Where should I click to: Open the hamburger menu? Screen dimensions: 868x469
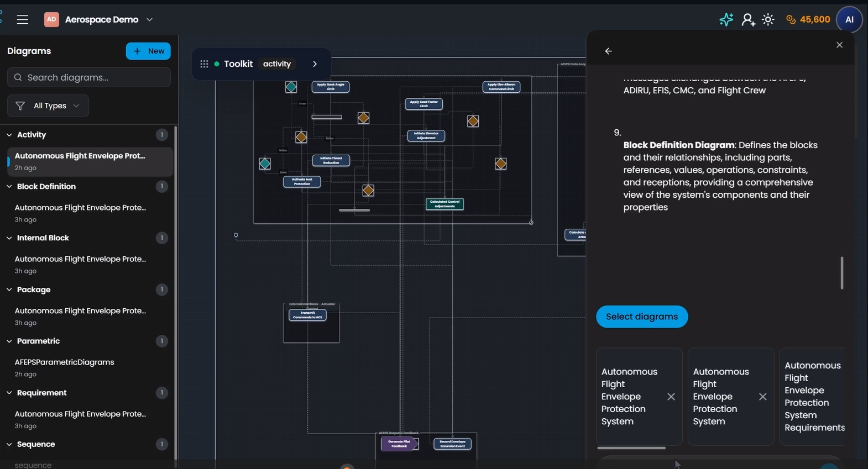pyautogui.click(x=22, y=20)
